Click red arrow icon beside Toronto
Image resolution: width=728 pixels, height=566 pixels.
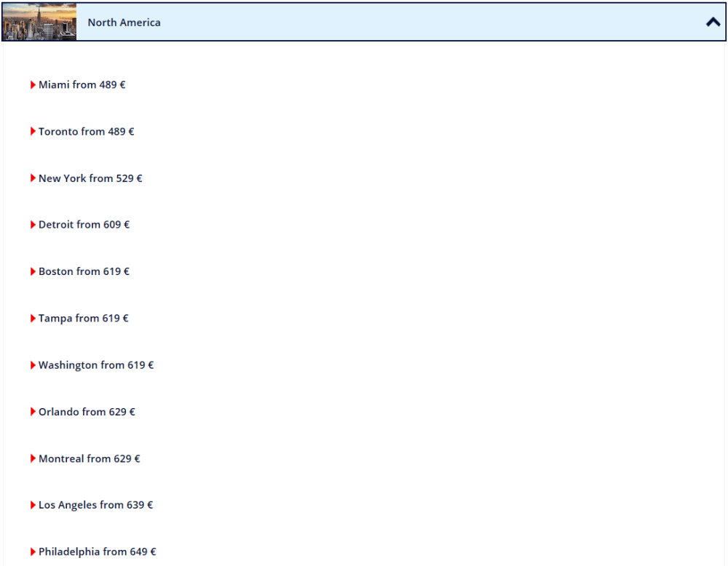33,132
